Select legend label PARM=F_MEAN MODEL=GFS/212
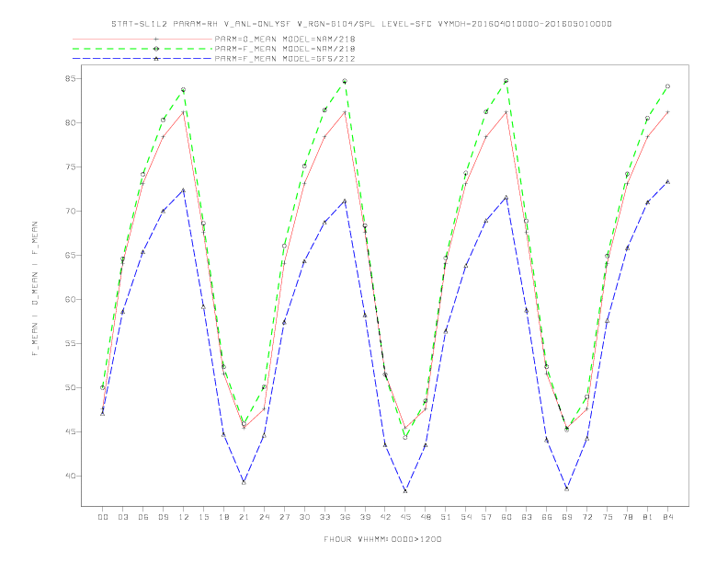This screenshot has width=728, height=563. point(285,59)
